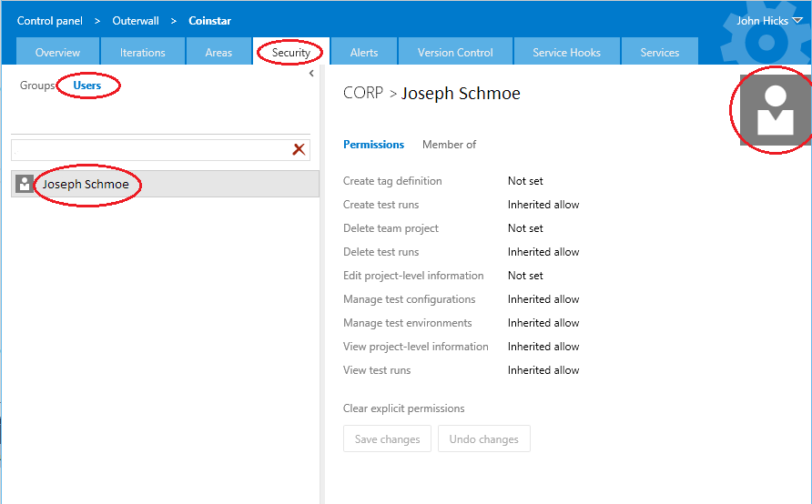Select Joseph Schmoe in the user list
Viewport: 812px width, 504px height.
tap(165, 184)
